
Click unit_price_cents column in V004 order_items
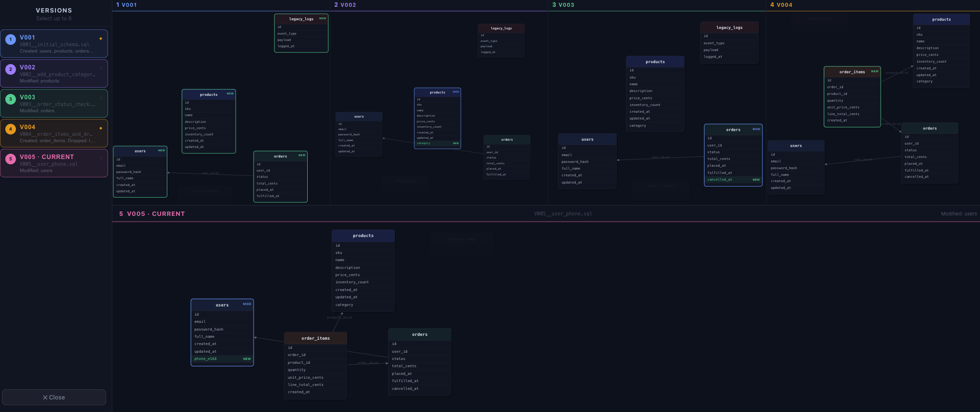(x=852, y=107)
